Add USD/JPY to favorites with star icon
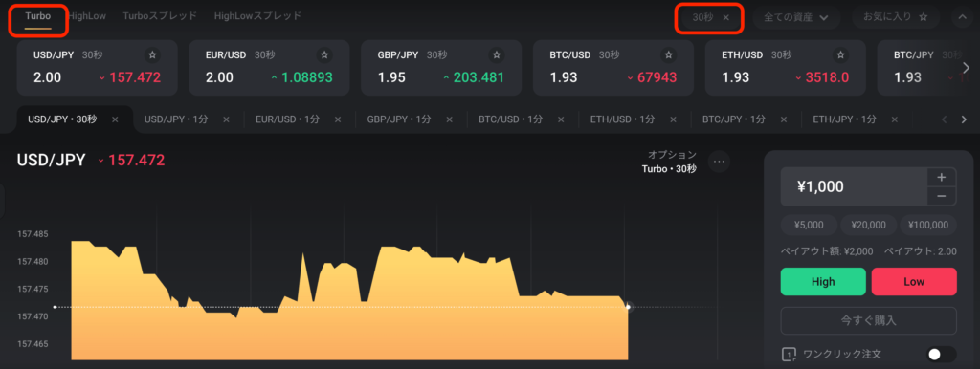Image resolution: width=980 pixels, height=369 pixels. pos(152,54)
